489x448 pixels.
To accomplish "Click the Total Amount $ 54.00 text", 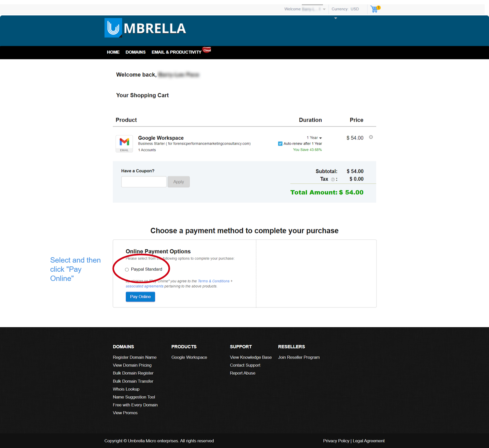I will pos(327,192).
